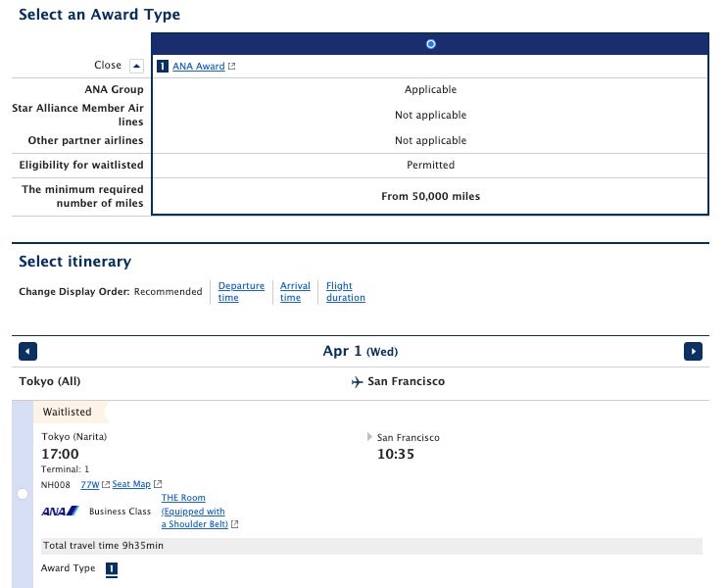
Task: Click the 'Permitted' waitlist eligibility value
Action: point(430,165)
